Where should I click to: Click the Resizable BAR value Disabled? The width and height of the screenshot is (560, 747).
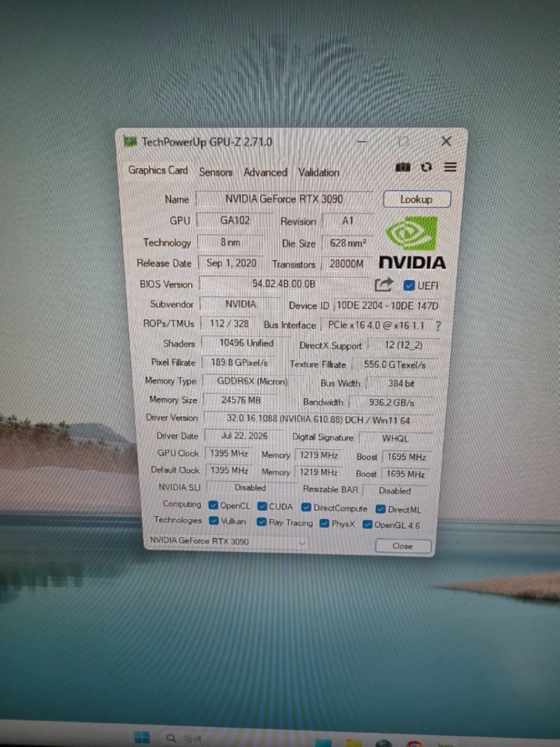click(x=395, y=490)
